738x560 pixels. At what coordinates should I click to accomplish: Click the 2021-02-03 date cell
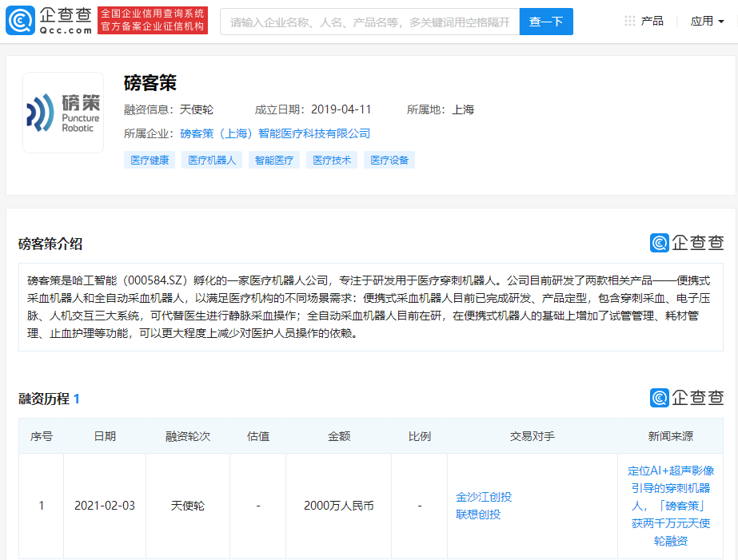coord(105,506)
